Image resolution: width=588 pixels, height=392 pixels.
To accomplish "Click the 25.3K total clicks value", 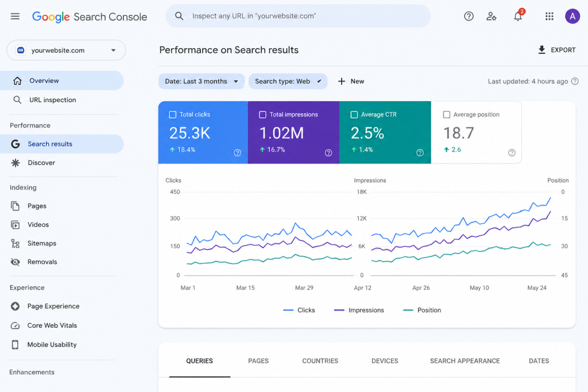I will [189, 133].
